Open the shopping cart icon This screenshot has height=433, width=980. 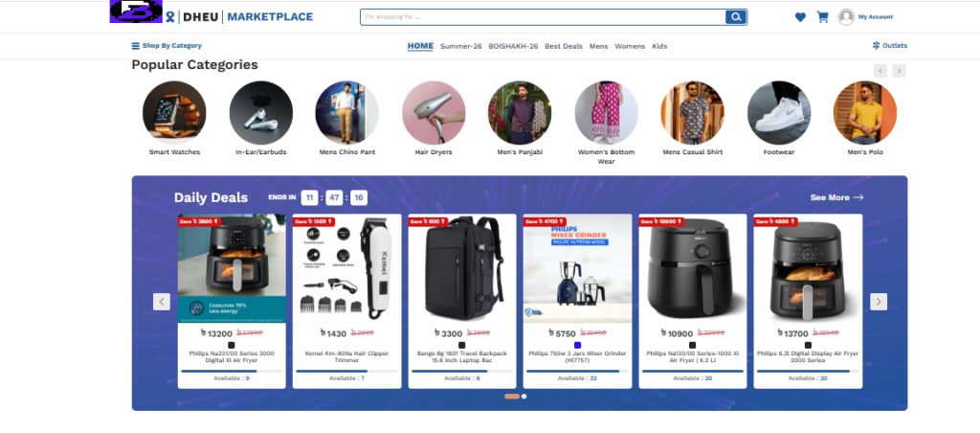pyautogui.click(x=822, y=17)
